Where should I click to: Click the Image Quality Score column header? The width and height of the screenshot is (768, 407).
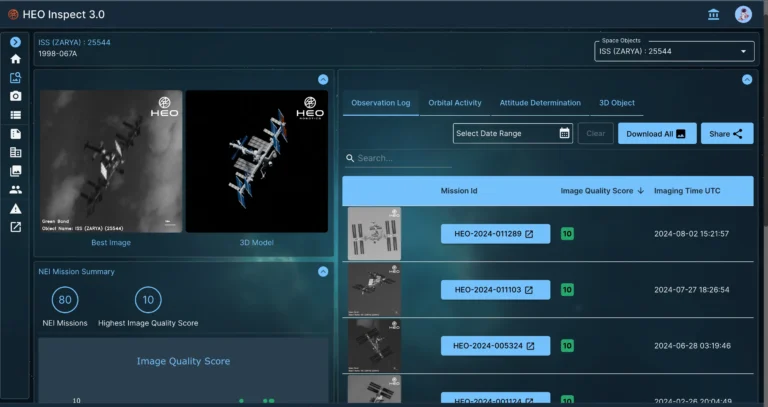pos(597,191)
